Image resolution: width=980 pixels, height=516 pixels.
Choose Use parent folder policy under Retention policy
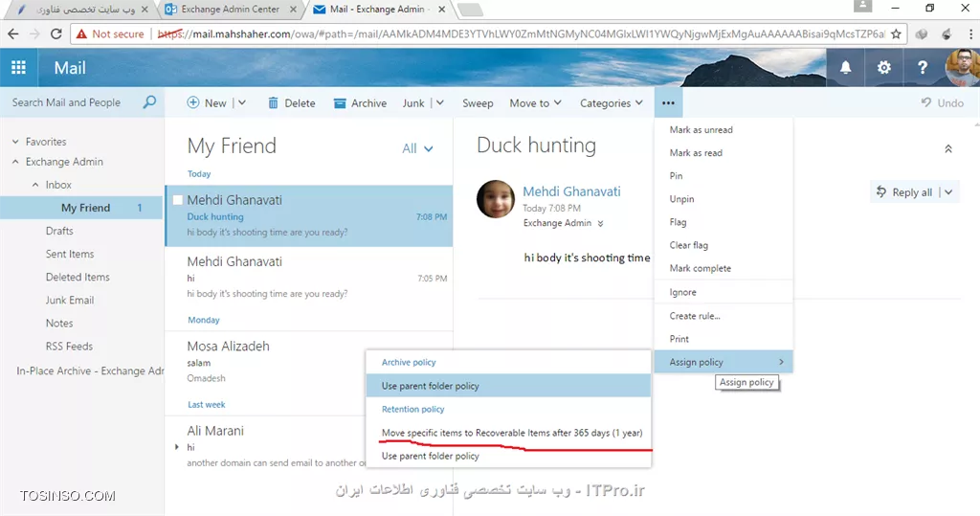tap(508, 456)
